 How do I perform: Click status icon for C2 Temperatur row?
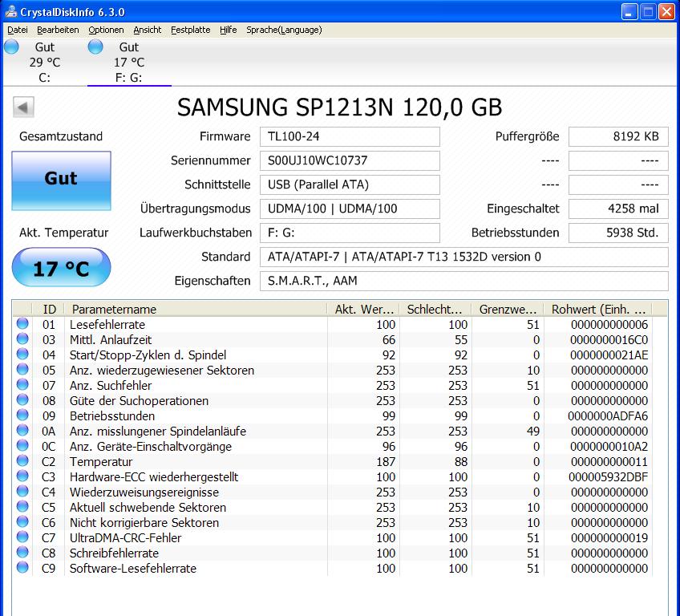(x=22, y=460)
